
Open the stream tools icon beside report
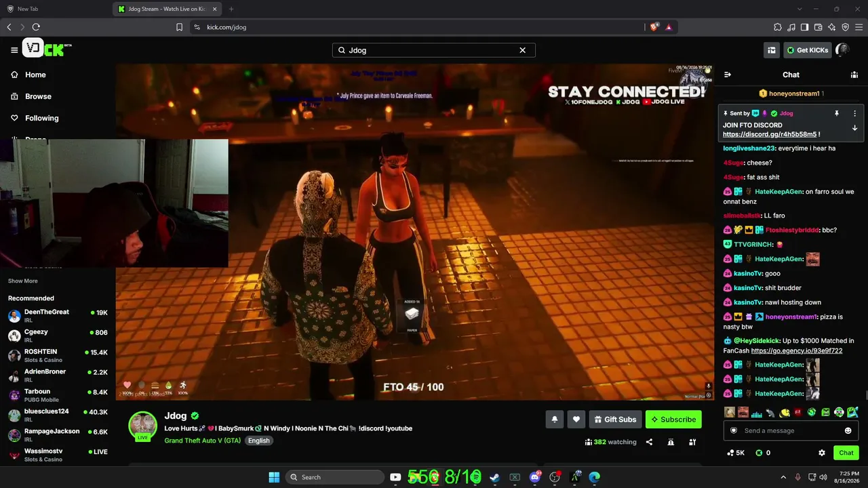[692, 442]
